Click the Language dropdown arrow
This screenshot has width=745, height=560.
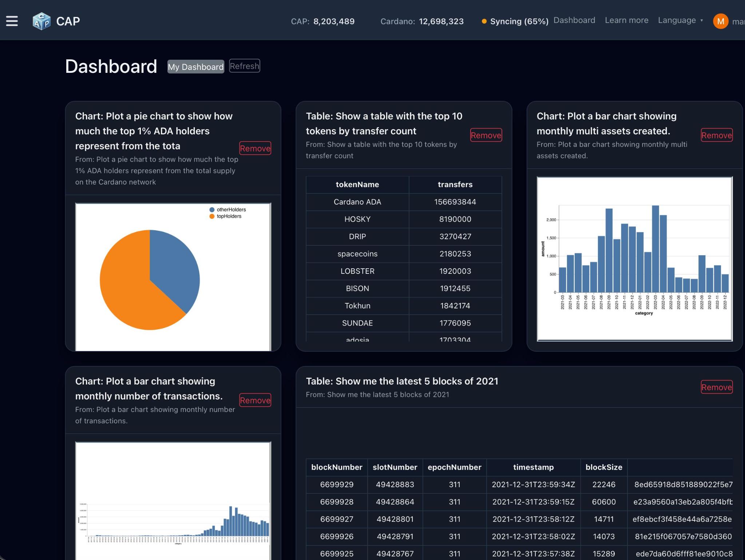tap(702, 20)
